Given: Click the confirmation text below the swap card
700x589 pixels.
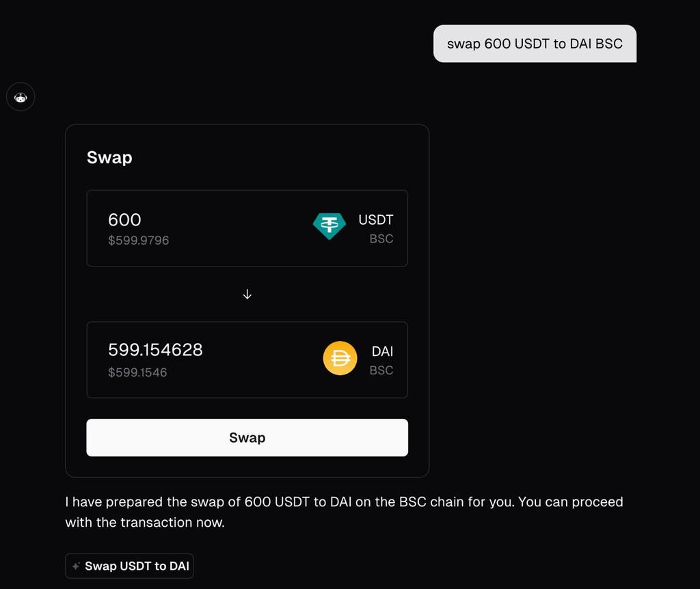Looking at the screenshot, I should 344,512.
